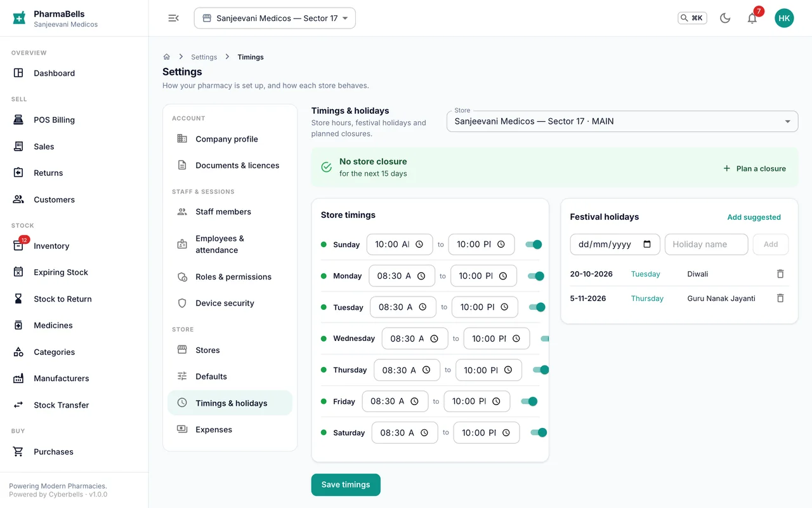Screen dimensions: 812x508
Task: Toggle Sunday store timing switch
Action: 534,244
